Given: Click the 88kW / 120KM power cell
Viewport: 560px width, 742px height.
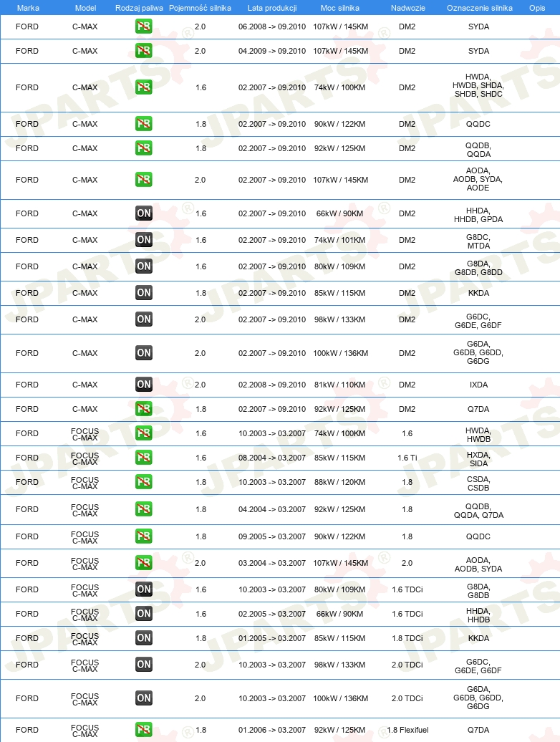Looking at the screenshot, I should (x=339, y=482).
